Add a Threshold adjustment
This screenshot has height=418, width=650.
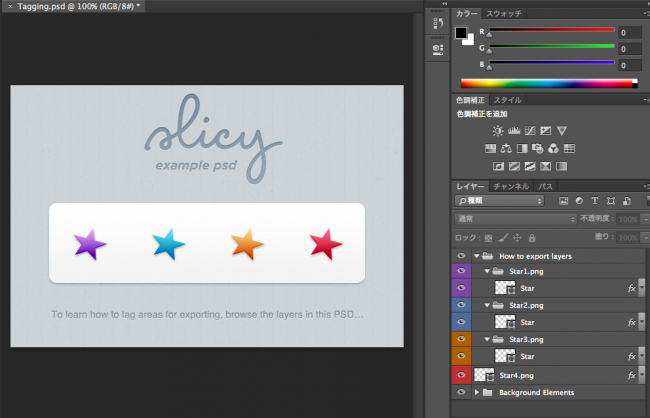coord(530,166)
